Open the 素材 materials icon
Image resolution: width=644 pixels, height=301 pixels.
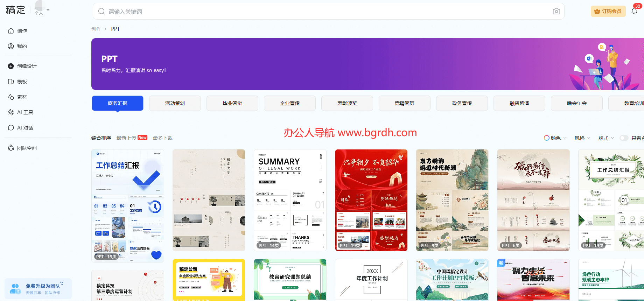tap(11, 97)
